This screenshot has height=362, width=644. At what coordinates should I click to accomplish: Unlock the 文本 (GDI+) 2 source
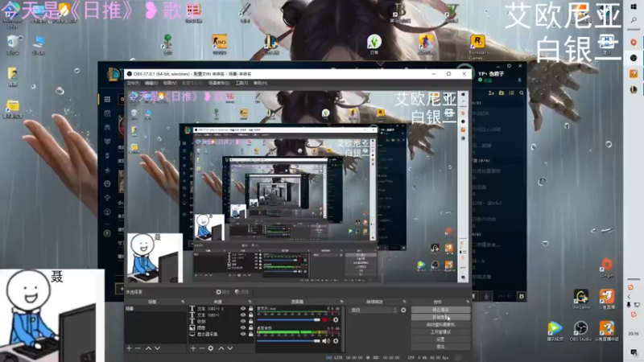(x=250, y=309)
